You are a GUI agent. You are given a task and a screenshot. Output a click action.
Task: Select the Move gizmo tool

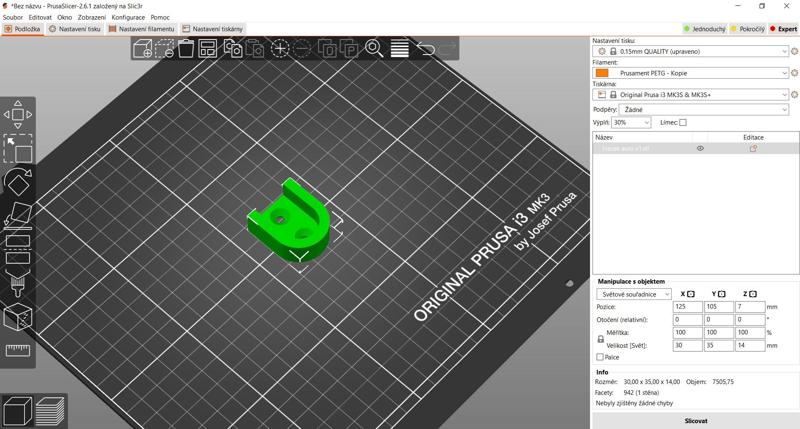(18, 114)
